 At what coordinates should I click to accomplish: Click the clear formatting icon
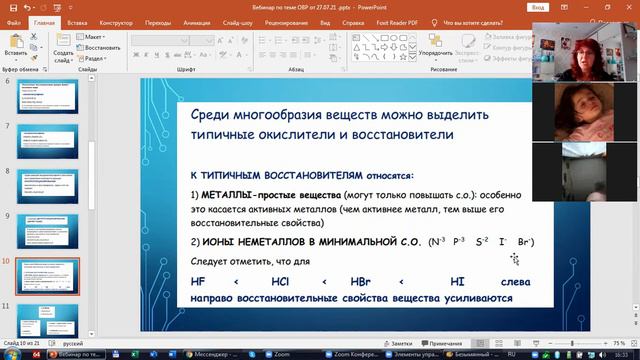tap(244, 40)
